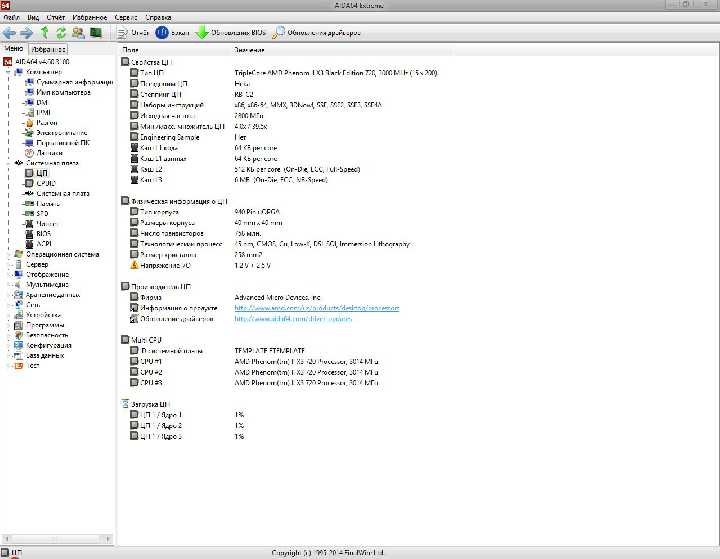Expand the Сервер tree node
Screen dimensions: 720x559
click(8, 264)
